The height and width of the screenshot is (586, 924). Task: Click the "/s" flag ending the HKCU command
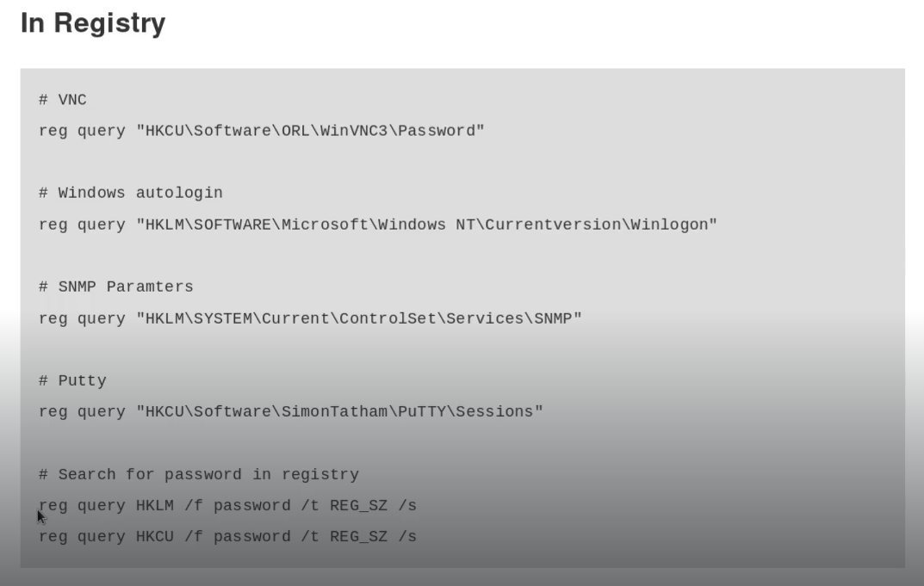(407, 536)
